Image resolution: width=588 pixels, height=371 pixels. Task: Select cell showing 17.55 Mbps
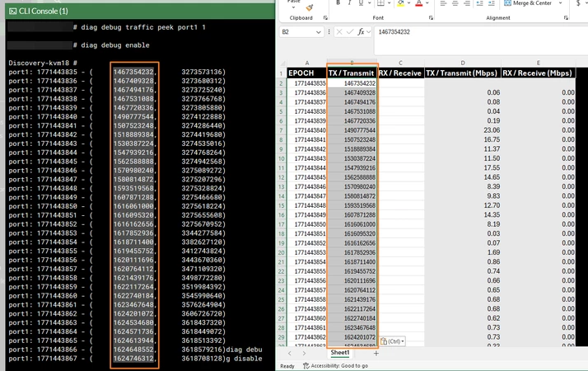pyautogui.click(x=463, y=168)
